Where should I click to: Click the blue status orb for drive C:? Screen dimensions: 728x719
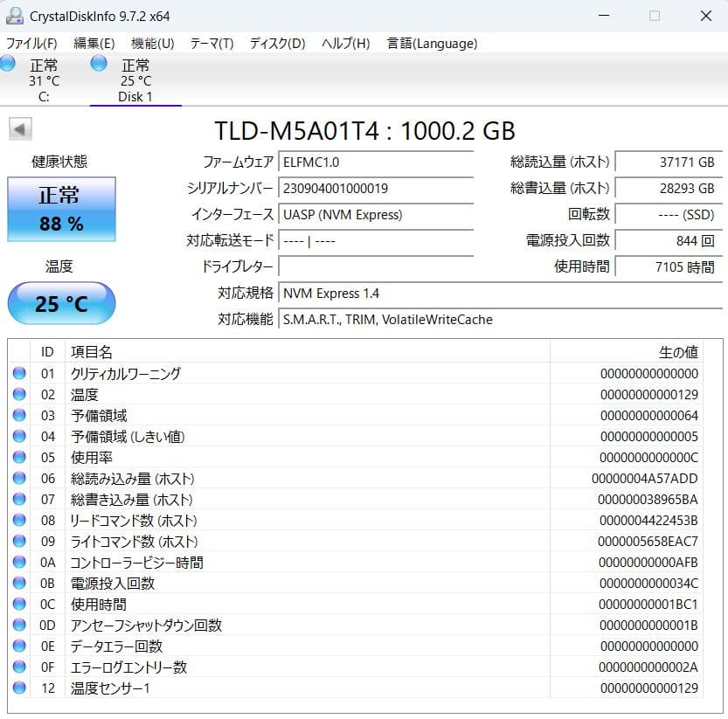click(8, 64)
